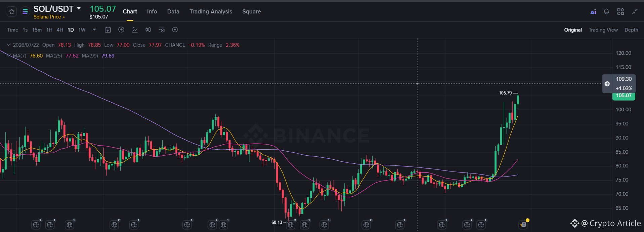This screenshot has width=644, height=232.
Task: Click the plus button beside 109.30 price label
Action: pos(607,84)
